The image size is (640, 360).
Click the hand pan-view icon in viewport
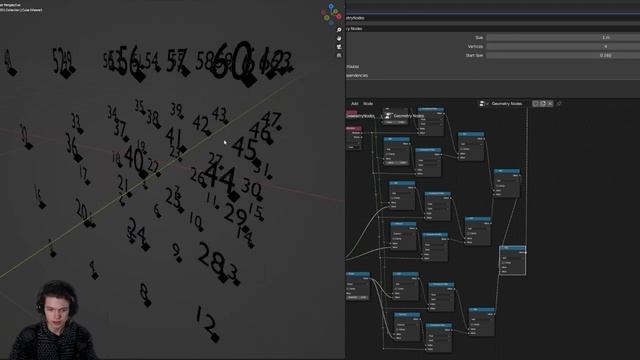[339, 38]
